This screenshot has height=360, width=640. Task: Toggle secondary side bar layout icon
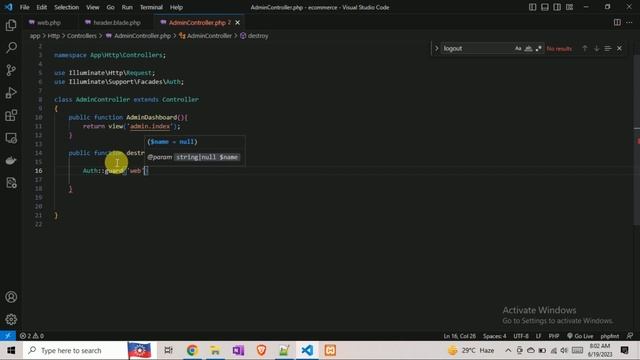pyautogui.click(x=557, y=7)
